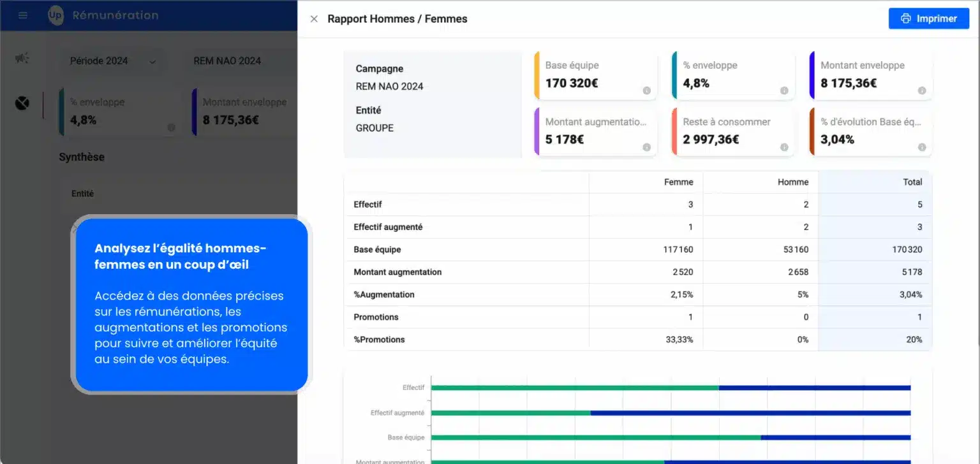This screenshot has width=980, height=464.
Task: Show info for Montant augmentation card
Action: coord(646,147)
